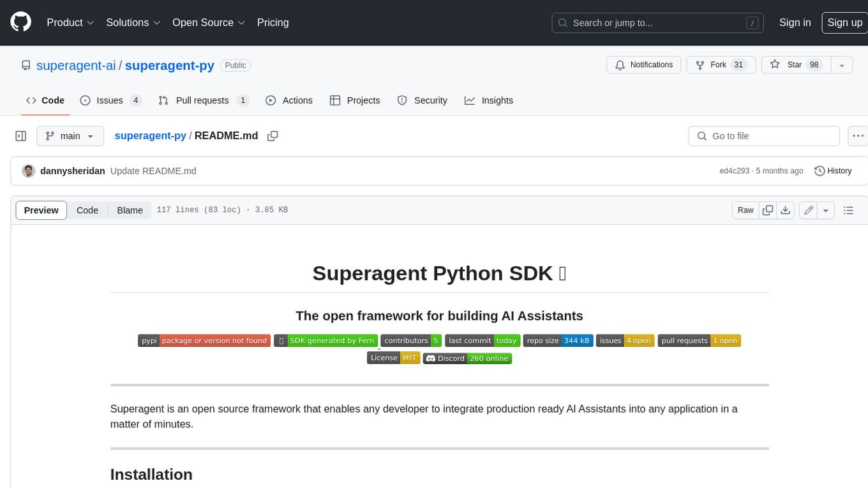Open dannysheridan's avatar

[28, 171]
